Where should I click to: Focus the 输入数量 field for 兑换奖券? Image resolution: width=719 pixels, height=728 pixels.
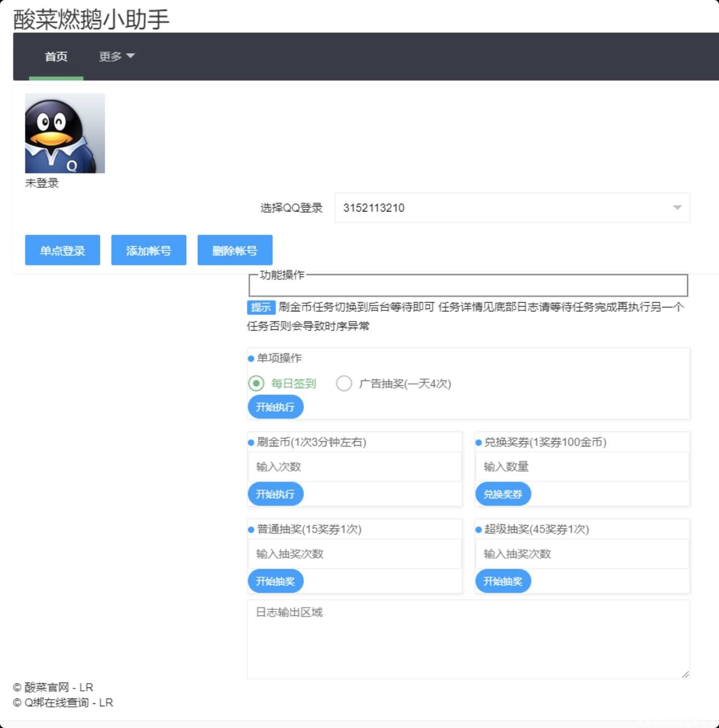pyautogui.click(x=582, y=467)
